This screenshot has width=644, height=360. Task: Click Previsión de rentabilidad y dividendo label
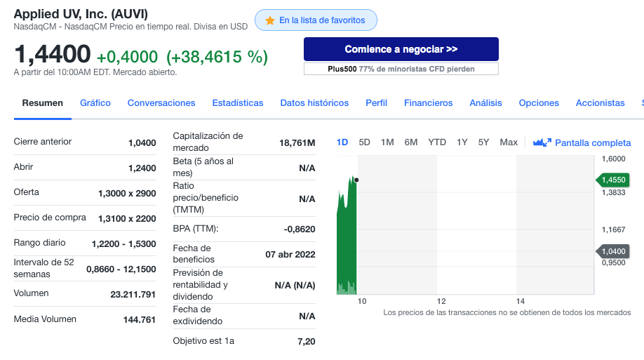click(200, 285)
